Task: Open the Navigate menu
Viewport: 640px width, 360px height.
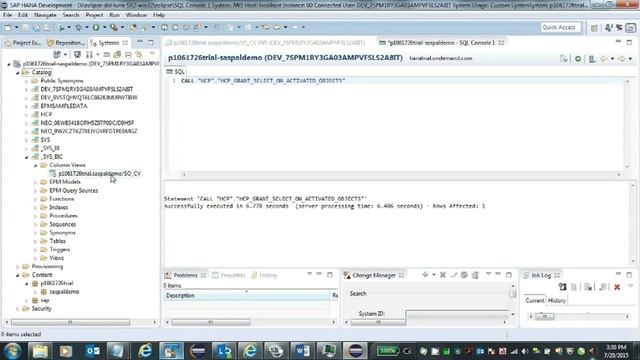Action: pos(45,15)
